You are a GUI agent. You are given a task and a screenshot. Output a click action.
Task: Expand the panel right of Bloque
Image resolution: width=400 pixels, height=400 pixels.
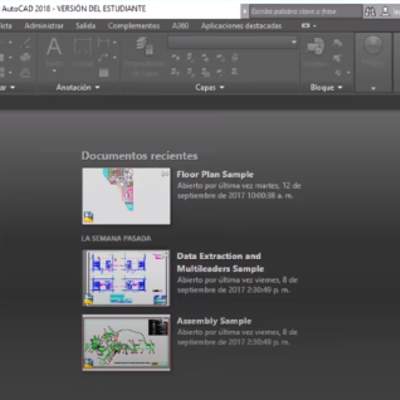pyautogui.click(x=373, y=88)
